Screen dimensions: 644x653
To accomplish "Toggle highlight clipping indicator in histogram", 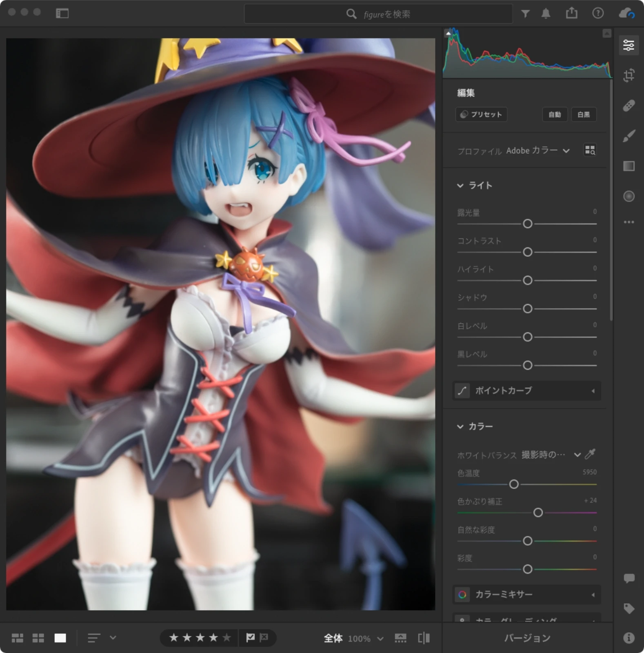I will pos(607,33).
